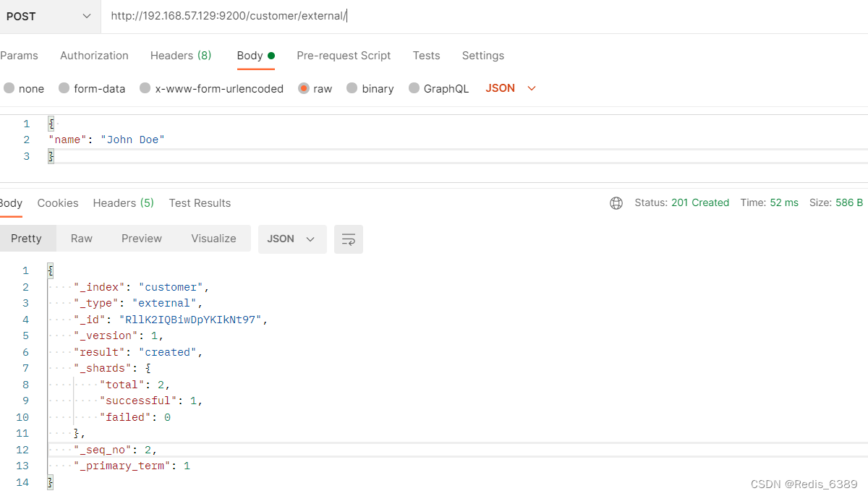
Task: Open the request Headers (8) tab
Action: (x=181, y=56)
